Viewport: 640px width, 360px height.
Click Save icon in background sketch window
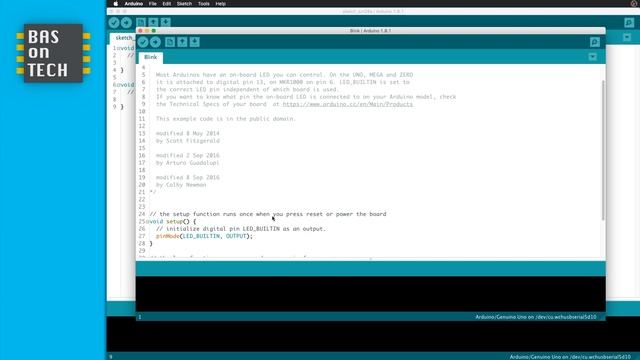pos(165,22)
